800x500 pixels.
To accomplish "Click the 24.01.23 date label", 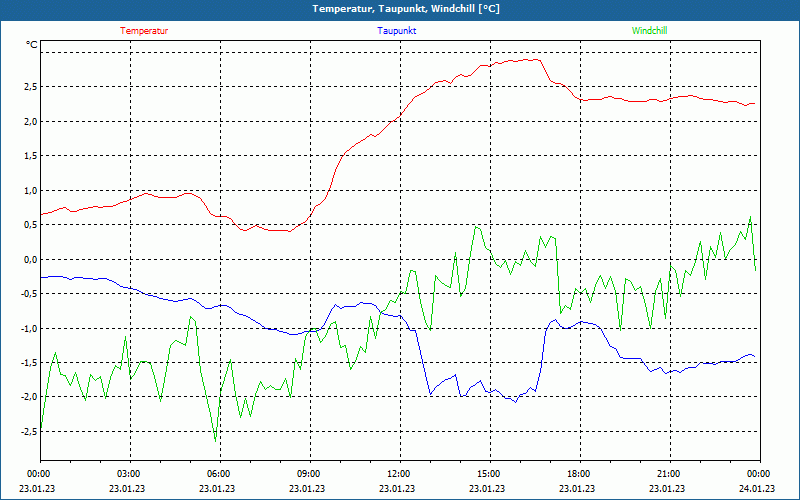I will (757, 489).
